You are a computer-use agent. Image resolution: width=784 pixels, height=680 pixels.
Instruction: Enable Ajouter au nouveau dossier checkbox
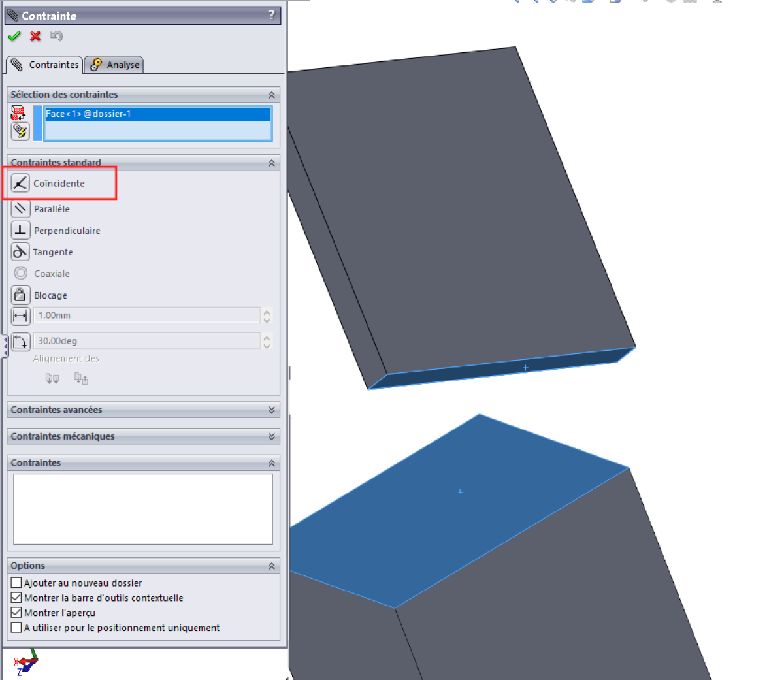point(17,583)
